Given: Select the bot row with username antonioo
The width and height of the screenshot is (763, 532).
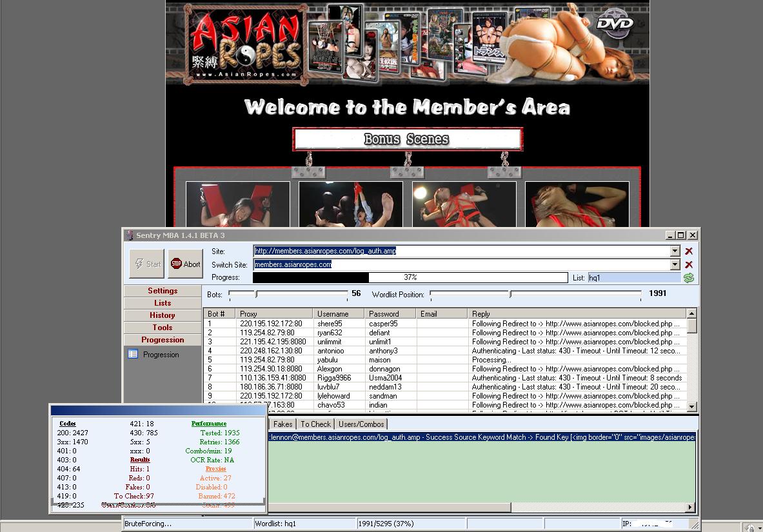Looking at the screenshot, I should point(445,351).
